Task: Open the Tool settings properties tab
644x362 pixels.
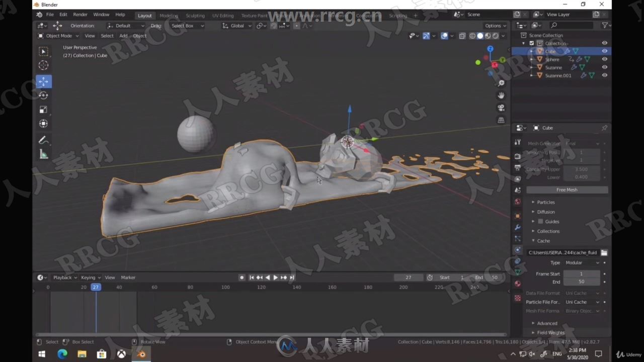Action: coord(518,143)
